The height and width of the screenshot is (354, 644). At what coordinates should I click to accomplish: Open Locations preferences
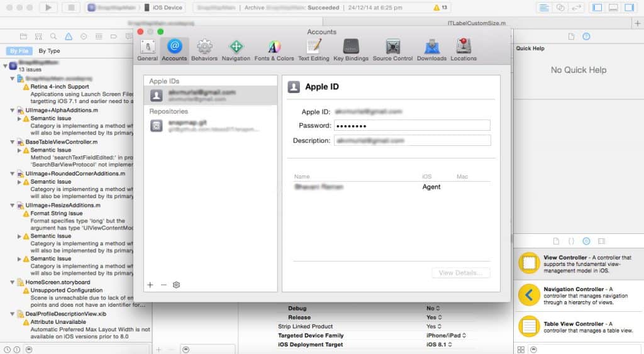tap(464, 50)
